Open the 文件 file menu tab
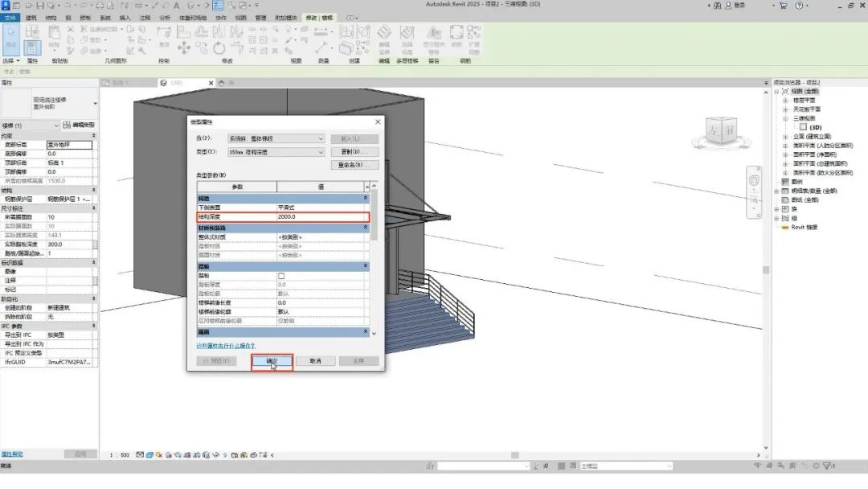 (10, 18)
